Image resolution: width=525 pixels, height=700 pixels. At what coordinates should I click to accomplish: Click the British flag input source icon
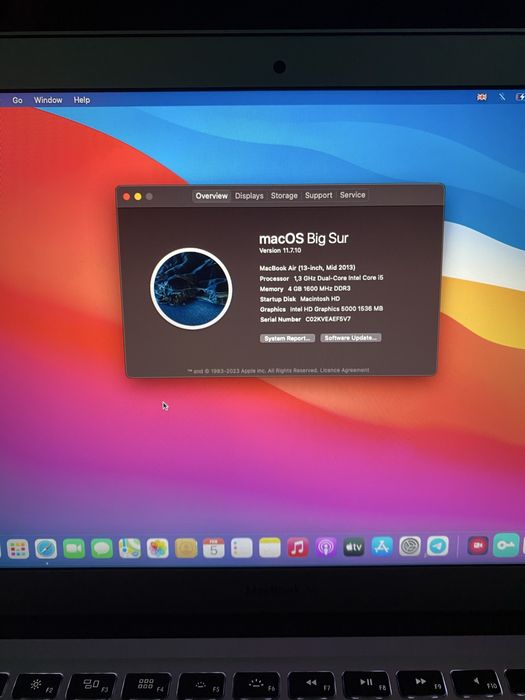point(482,97)
